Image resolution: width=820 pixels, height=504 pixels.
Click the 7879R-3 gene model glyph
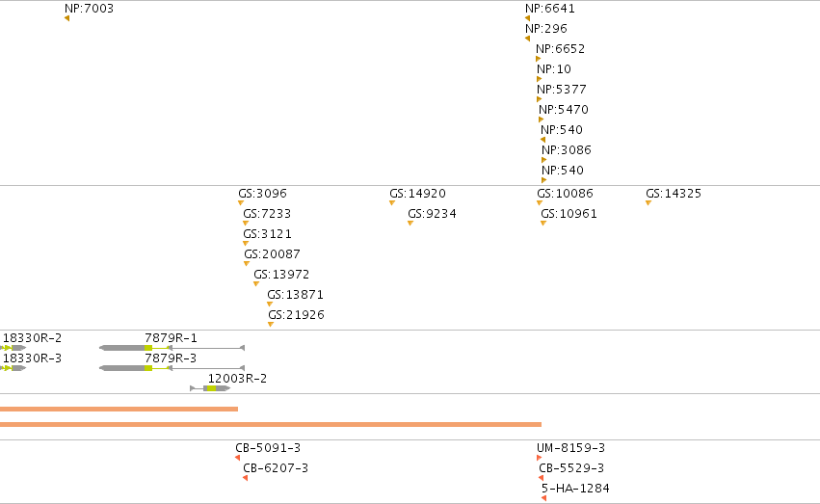pyautogui.click(x=172, y=368)
